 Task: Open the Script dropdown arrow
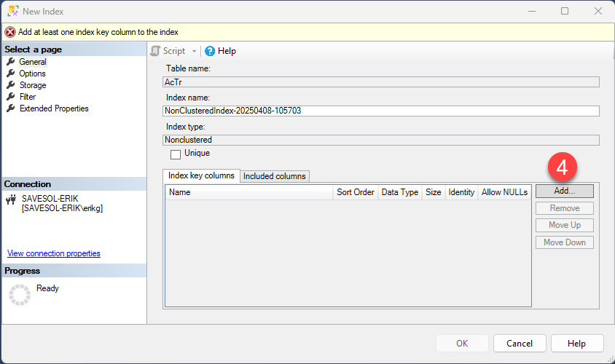pyautogui.click(x=194, y=51)
